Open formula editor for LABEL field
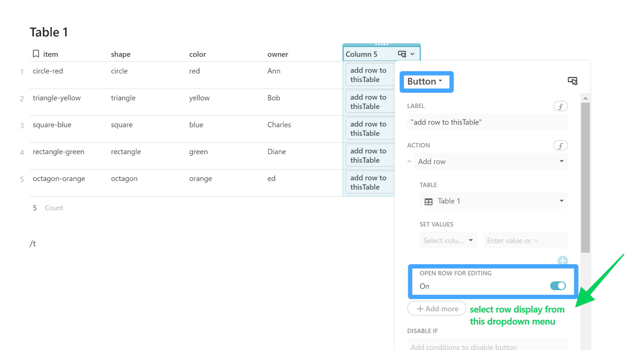 560,106
